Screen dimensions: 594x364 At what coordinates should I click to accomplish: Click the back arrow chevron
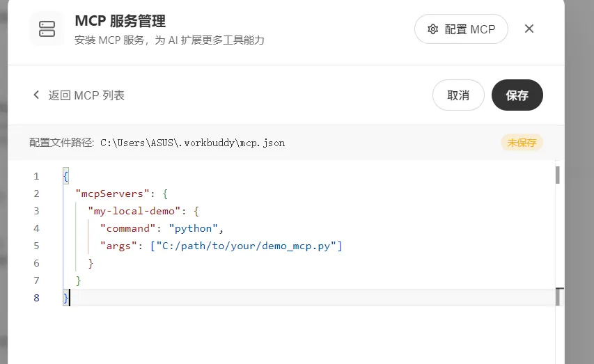[36, 95]
